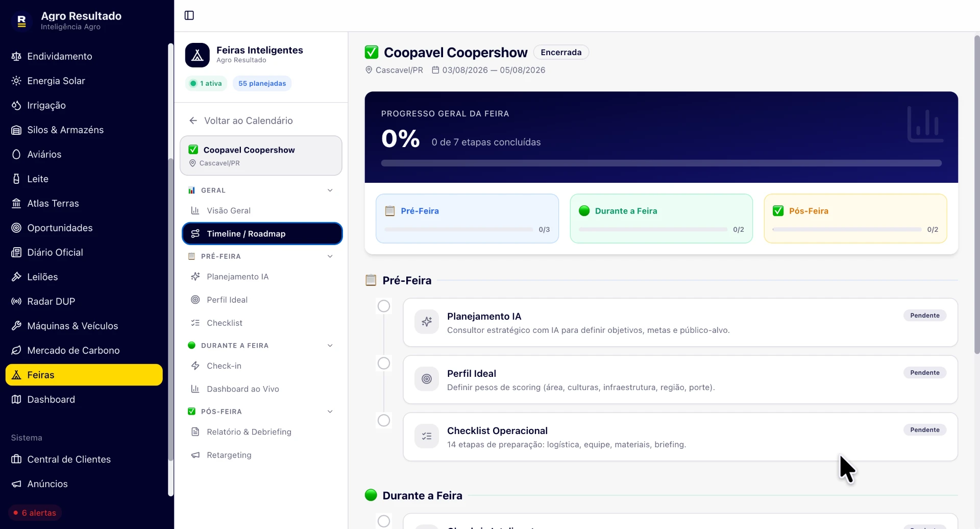This screenshot has height=529, width=980.
Task: Click the main content vertical scrollbar
Action: pyautogui.click(x=977, y=194)
